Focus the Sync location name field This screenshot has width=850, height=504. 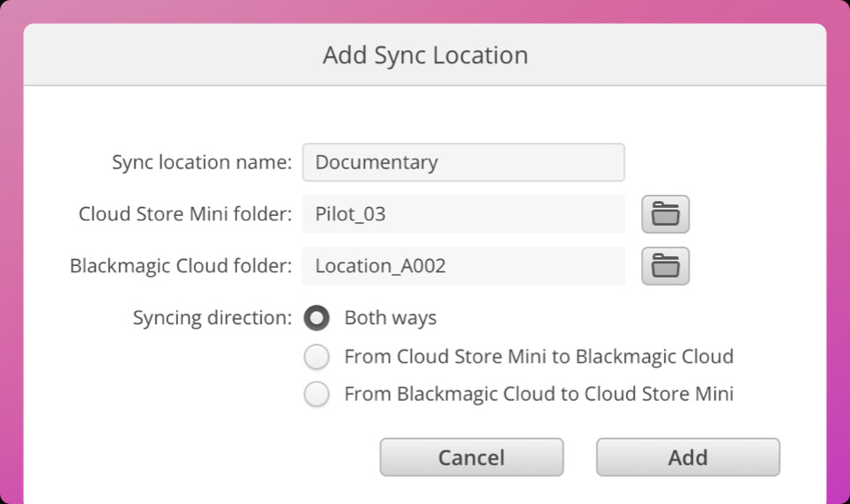tap(463, 163)
